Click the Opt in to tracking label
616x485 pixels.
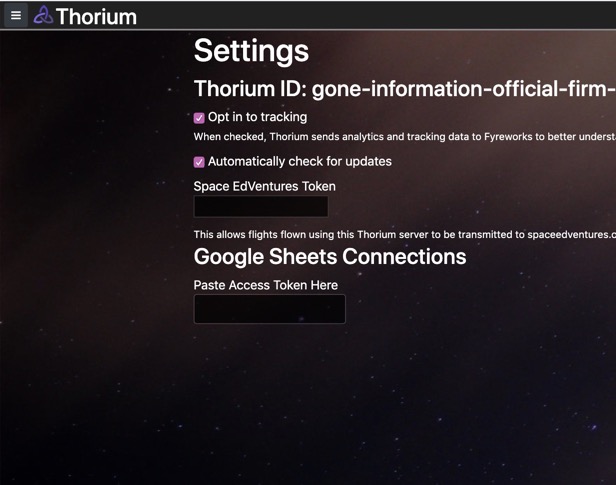[x=257, y=117]
